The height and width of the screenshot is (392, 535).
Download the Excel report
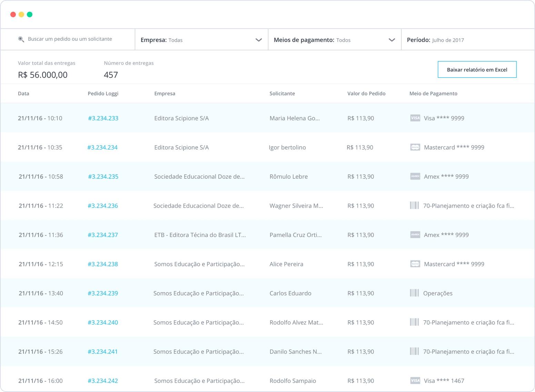pos(477,70)
